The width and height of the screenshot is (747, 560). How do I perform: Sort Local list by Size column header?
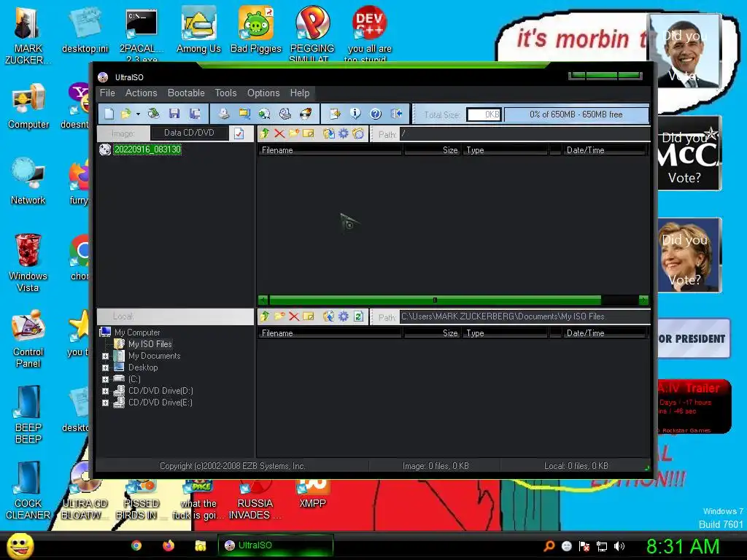pyautogui.click(x=432, y=333)
